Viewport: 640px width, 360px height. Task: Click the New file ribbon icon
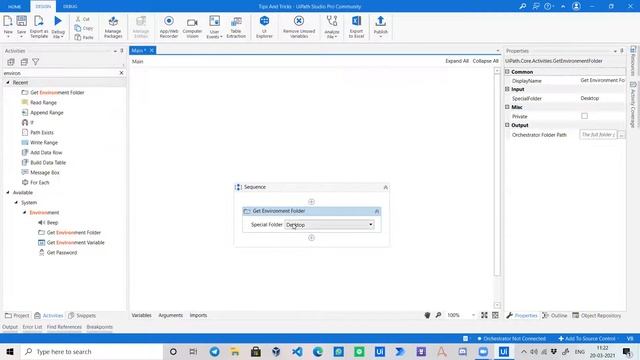(x=8, y=27)
